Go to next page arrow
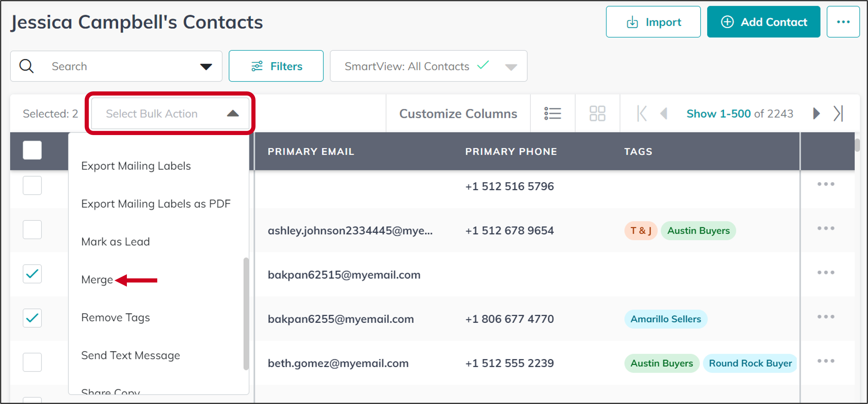Viewport: 868px width, 404px height. 816,114
